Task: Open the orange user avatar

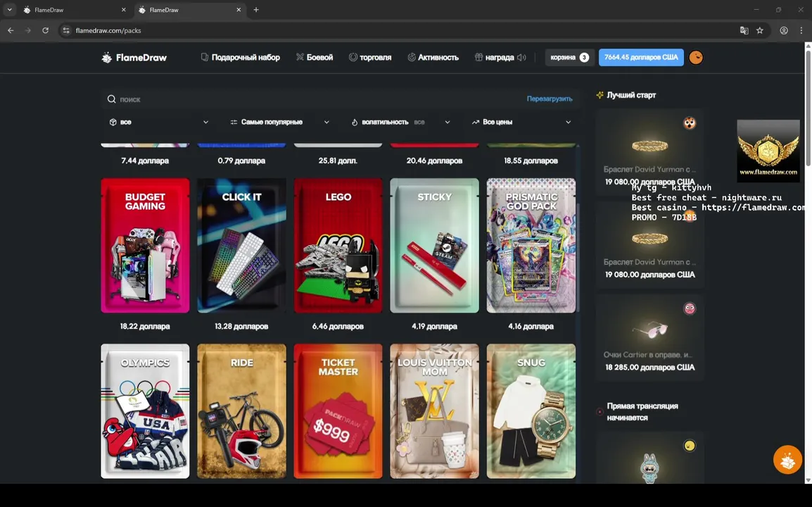Action: coord(696,58)
